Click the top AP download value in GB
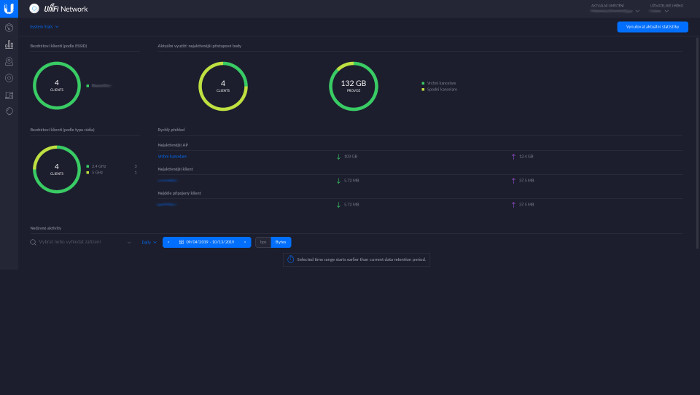Screen dimensions: 700x395 coord(350,157)
